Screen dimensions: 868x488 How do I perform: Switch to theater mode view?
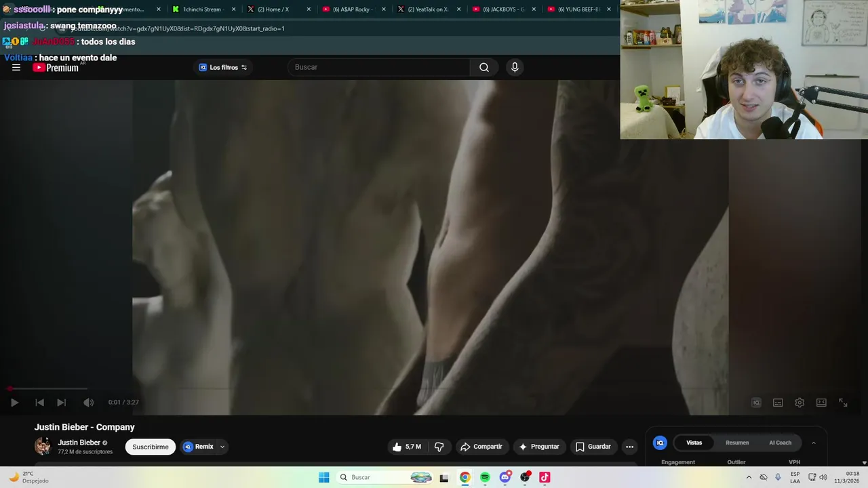[x=821, y=403]
